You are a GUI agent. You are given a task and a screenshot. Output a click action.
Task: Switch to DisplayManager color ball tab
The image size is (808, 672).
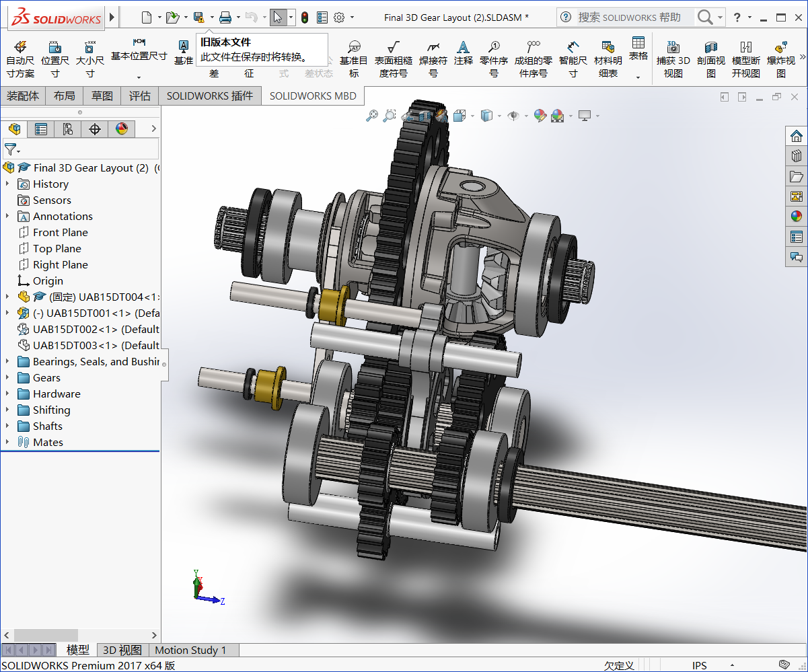[x=122, y=128]
